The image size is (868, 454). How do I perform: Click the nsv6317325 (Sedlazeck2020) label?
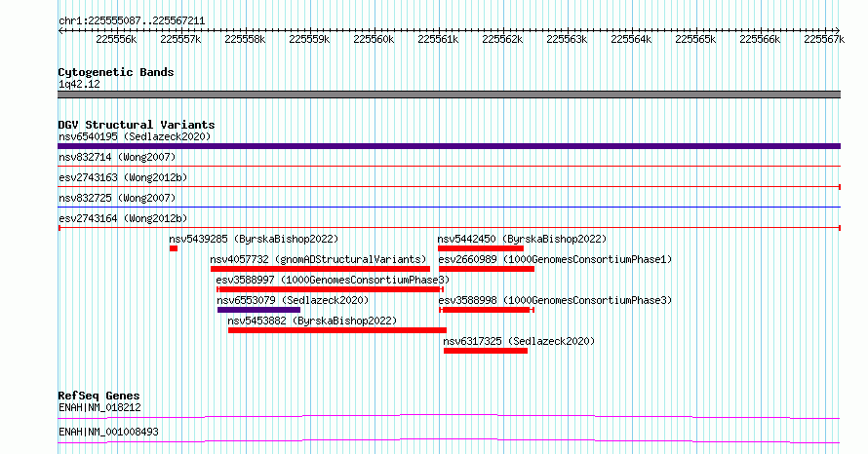tap(519, 341)
